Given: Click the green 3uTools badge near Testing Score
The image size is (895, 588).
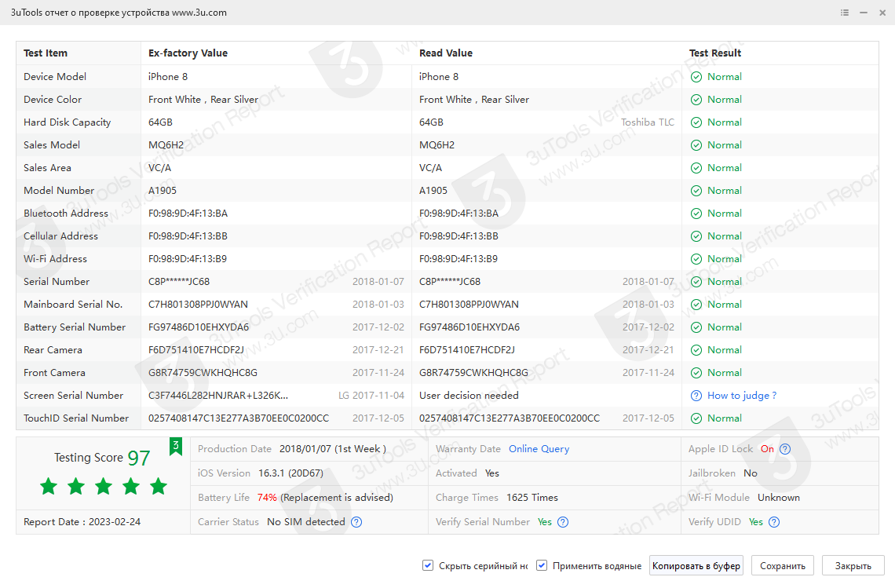Looking at the screenshot, I should pos(176,447).
